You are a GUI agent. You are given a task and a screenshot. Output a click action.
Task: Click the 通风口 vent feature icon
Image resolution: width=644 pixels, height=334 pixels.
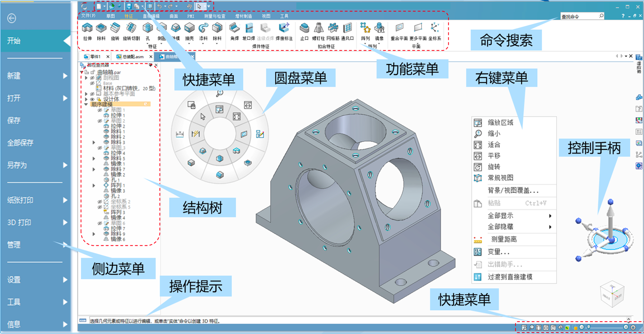[347, 28]
